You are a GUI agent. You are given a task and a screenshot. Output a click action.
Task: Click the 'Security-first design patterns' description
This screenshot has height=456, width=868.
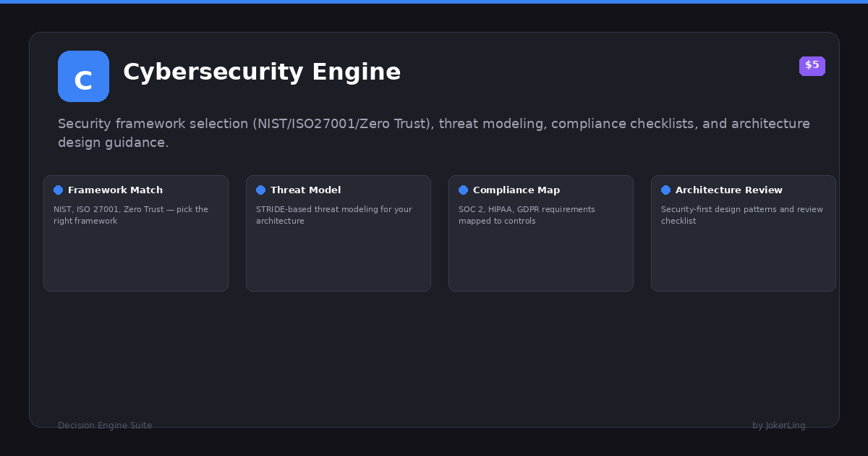click(x=742, y=215)
